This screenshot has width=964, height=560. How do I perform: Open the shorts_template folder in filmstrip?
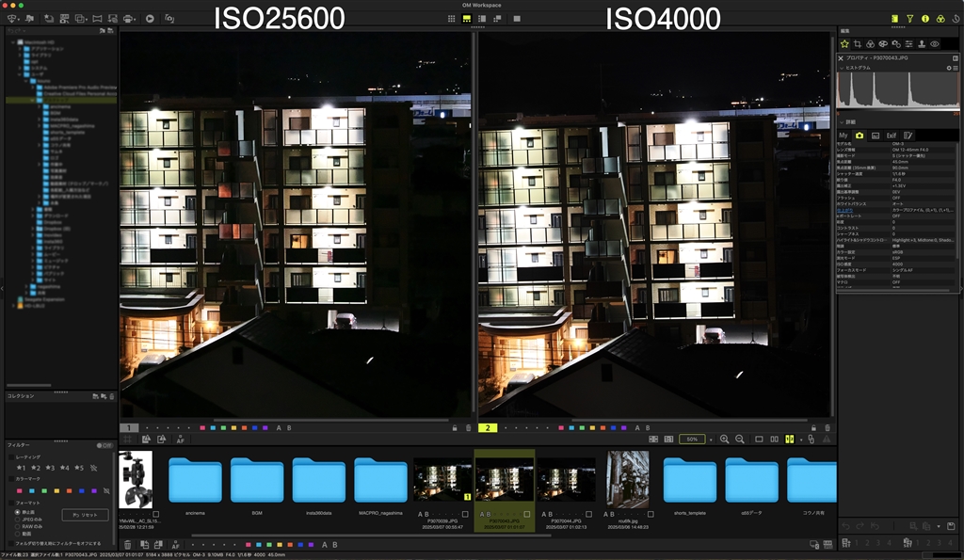point(690,479)
